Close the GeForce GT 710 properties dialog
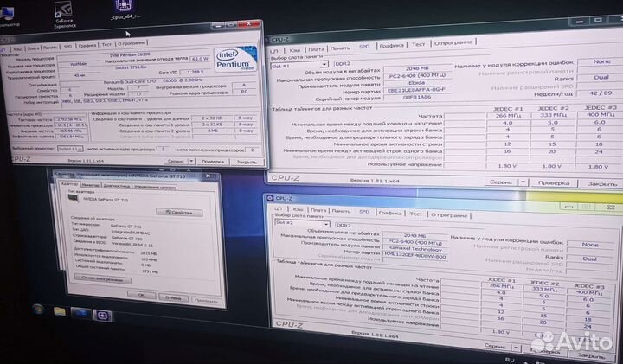Image resolution: width=623 pixels, height=364 pixels. pos(208,176)
